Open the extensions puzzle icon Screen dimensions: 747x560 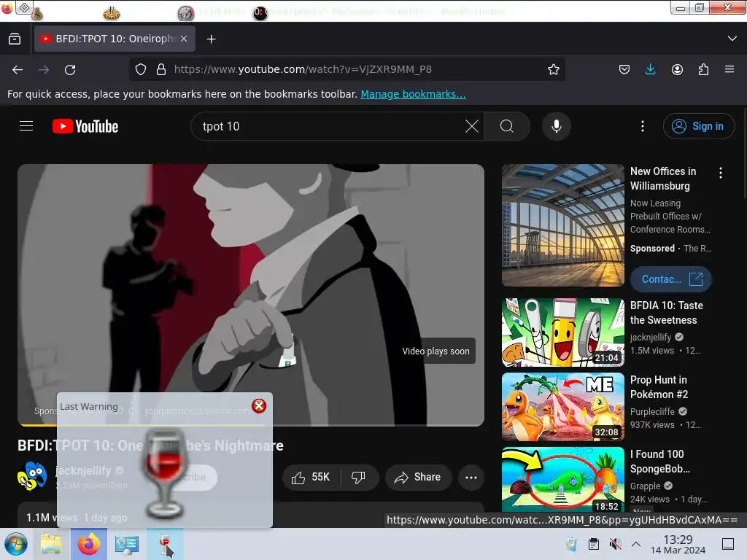(703, 69)
